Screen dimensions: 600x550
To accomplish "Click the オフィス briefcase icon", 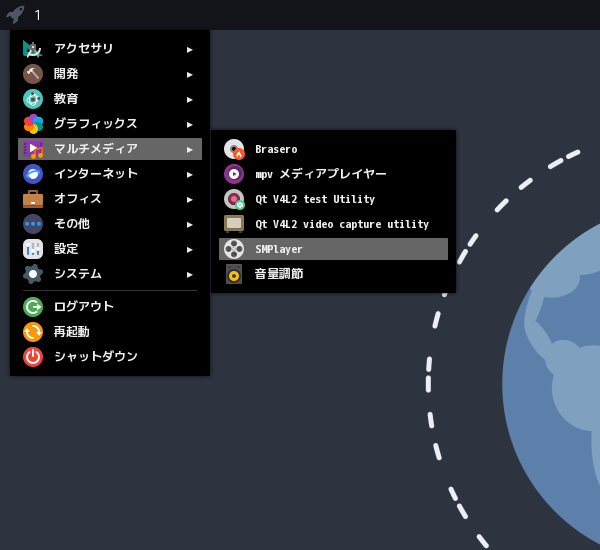I will tap(33, 199).
